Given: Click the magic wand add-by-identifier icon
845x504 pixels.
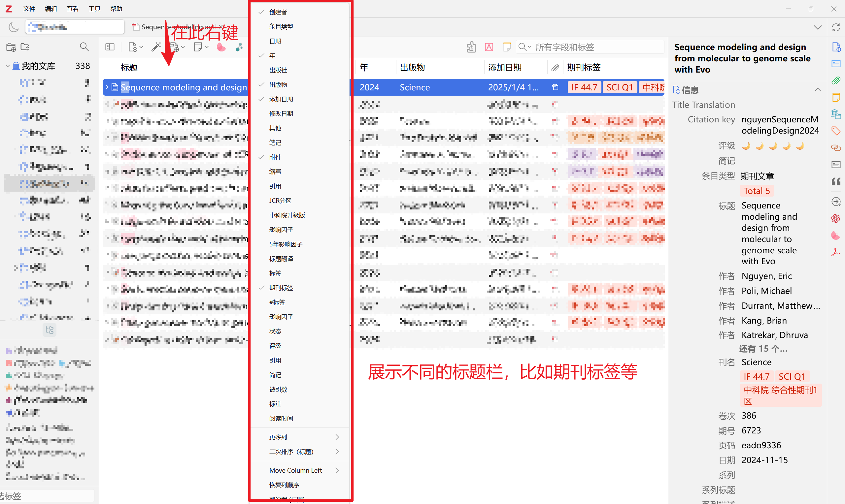Looking at the screenshot, I should pos(156,47).
